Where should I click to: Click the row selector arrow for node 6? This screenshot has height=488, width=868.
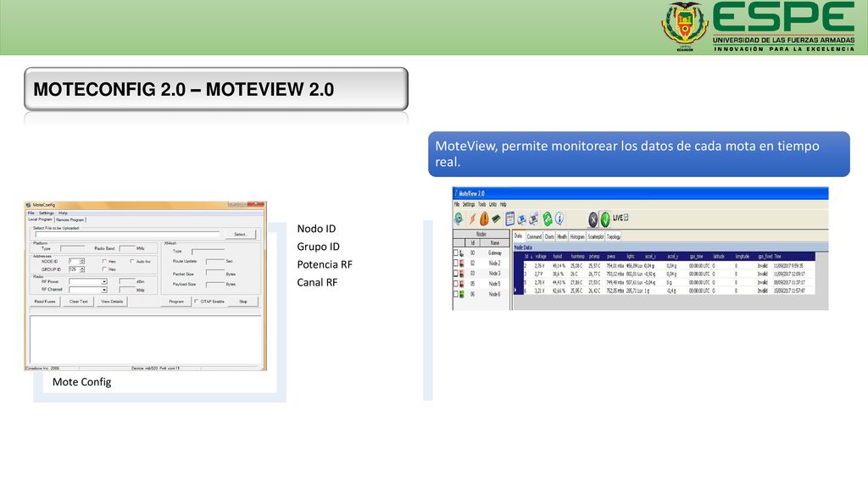click(515, 291)
